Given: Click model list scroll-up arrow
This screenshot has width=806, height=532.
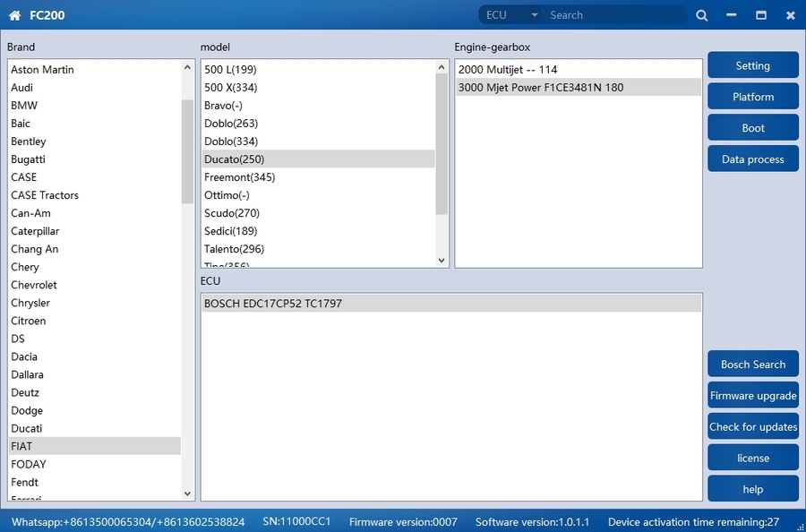Looking at the screenshot, I should tap(442, 67).
